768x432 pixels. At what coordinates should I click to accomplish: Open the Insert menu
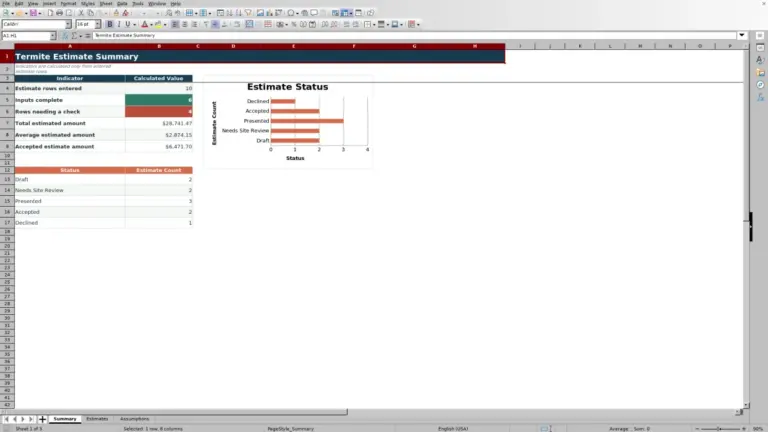pyautogui.click(x=49, y=3)
